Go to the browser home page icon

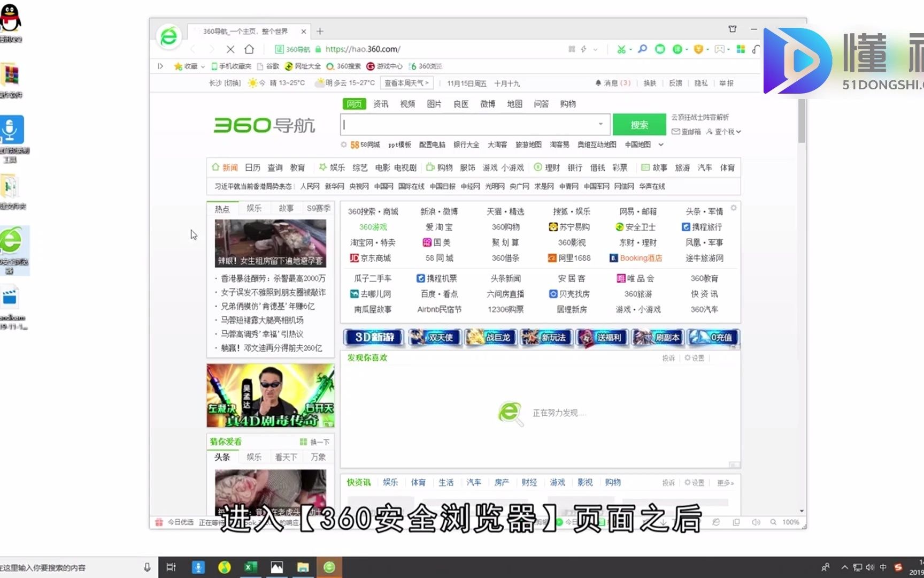coord(249,49)
